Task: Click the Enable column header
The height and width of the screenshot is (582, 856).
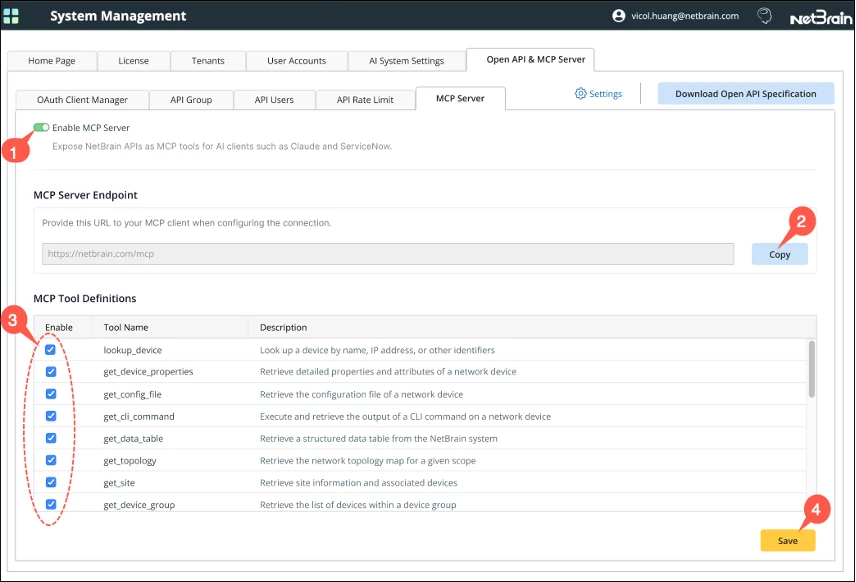Action: (x=59, y=327)
